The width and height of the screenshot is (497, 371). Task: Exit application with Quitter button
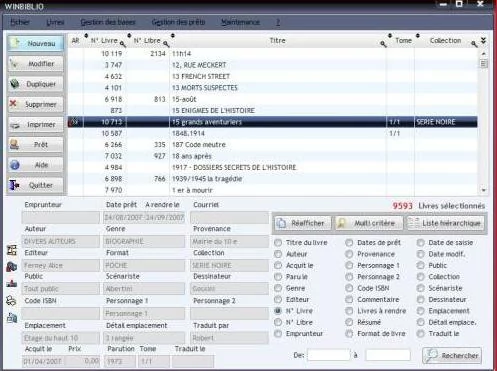pos(36,185)
